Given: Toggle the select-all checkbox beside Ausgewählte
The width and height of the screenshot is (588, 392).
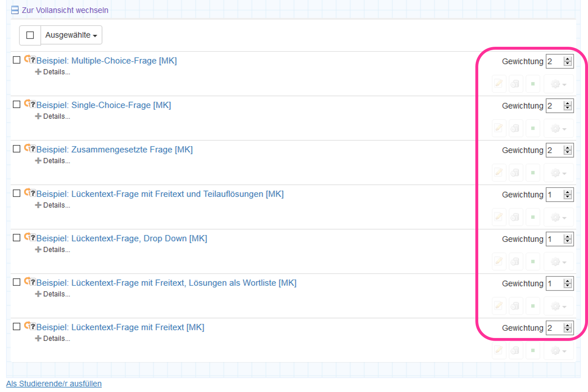Looking at the screenshot, I should pos(30,35).
